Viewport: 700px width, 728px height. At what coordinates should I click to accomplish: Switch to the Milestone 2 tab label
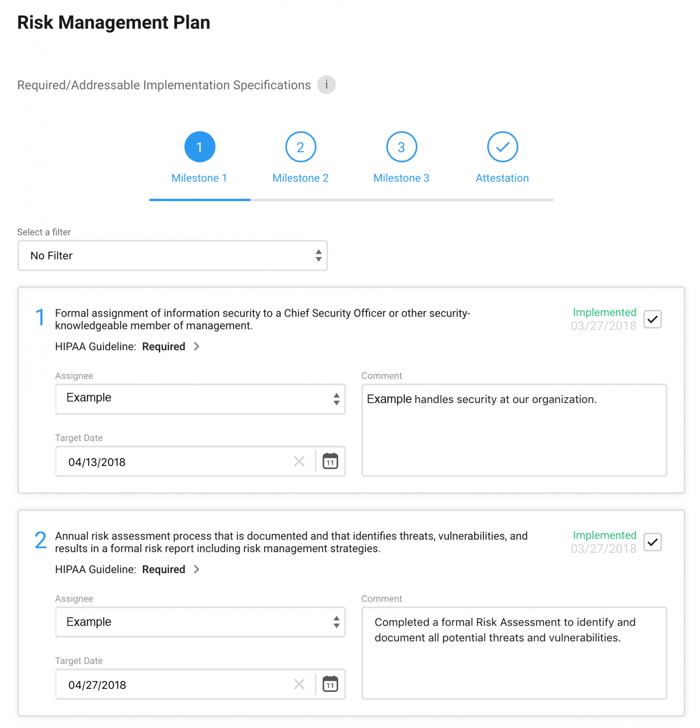point(301,178)
